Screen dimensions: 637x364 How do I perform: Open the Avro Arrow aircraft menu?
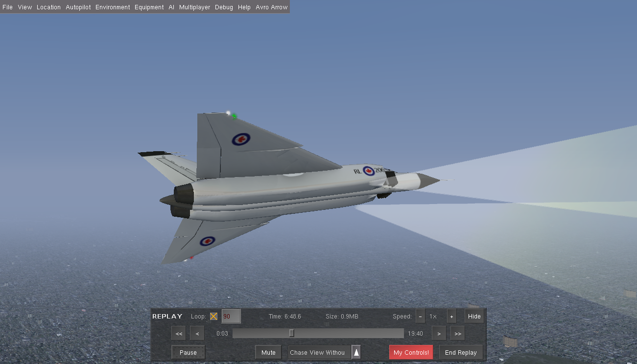click(272, 7)
